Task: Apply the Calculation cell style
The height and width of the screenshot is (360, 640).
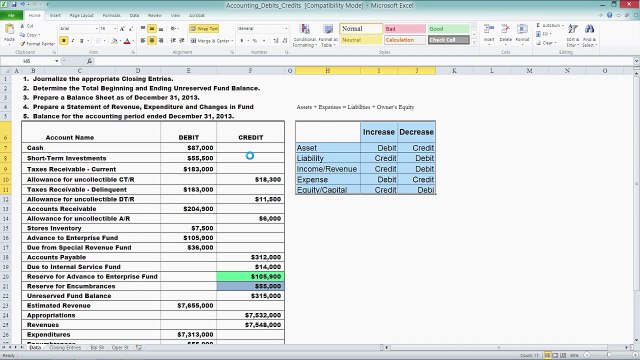Action: [405, 40]
